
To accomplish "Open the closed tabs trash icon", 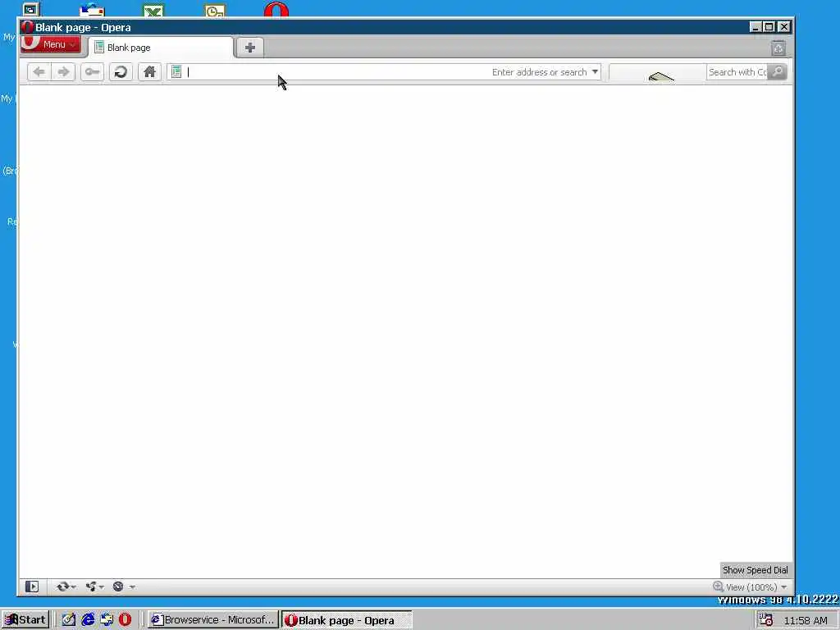I will tap(778, 48).
